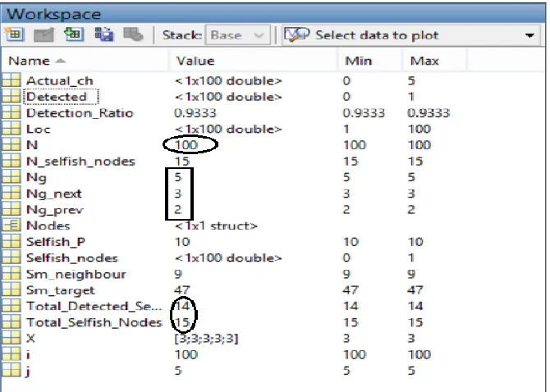The image size is (550, 392).
Task: Select the Detected variable name
Action: click(x=57, y=97)
